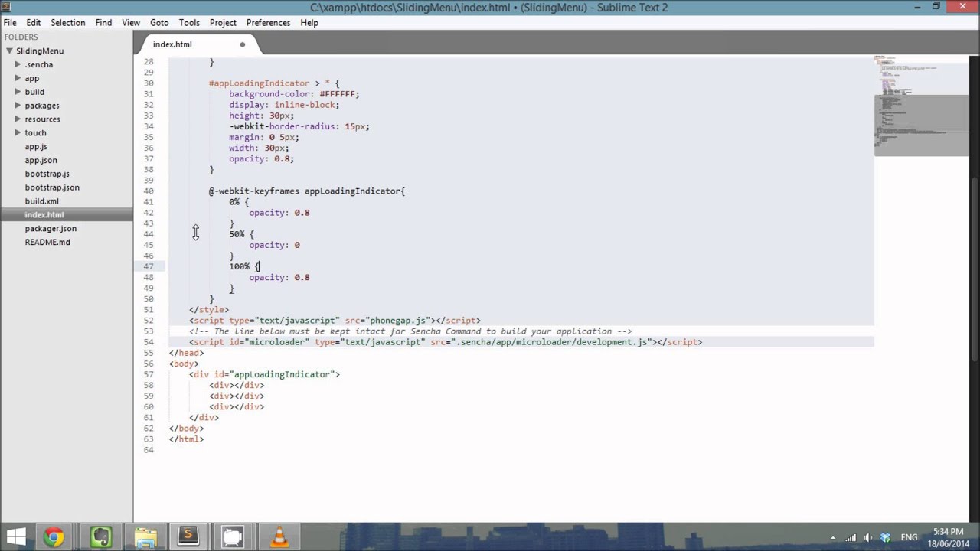
Task: Click the ENG language indicator
Action: tap(909, 537)
